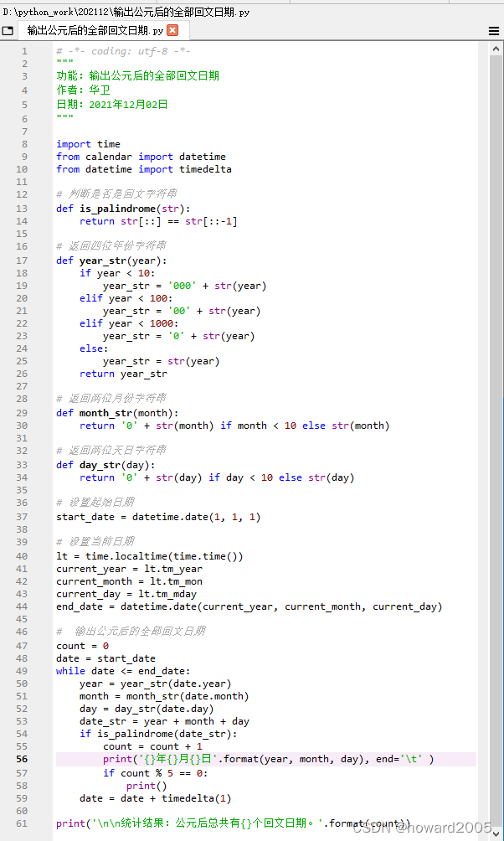The height and width of the screenshot is (841, 504).
Task: Click 'return year_str' line
Action: 123,374
